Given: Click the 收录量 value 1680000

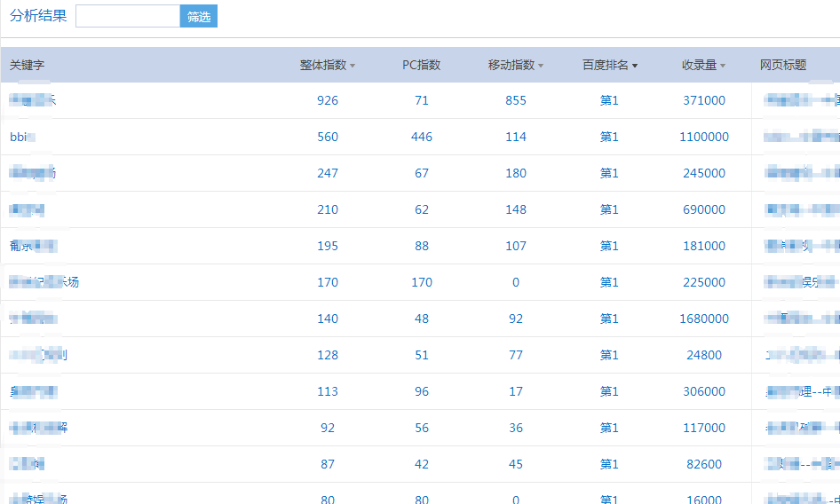Looking at the screenshot, I should pyautogui.click(x=704, y=319).
